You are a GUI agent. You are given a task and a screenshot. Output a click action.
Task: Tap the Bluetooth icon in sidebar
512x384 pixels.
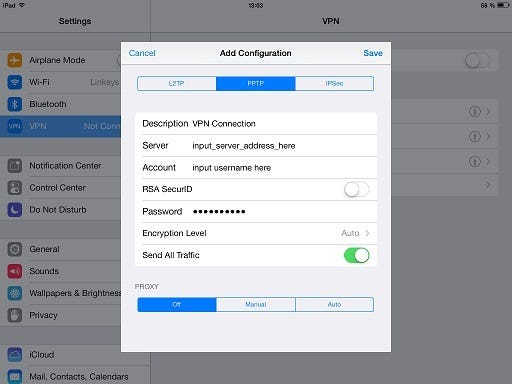tap(15, 104)
